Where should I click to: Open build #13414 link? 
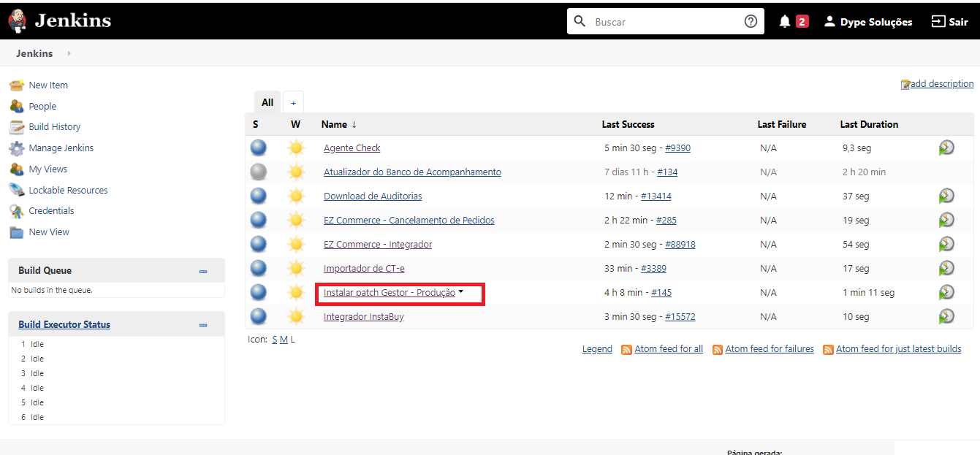click(656, 196)
